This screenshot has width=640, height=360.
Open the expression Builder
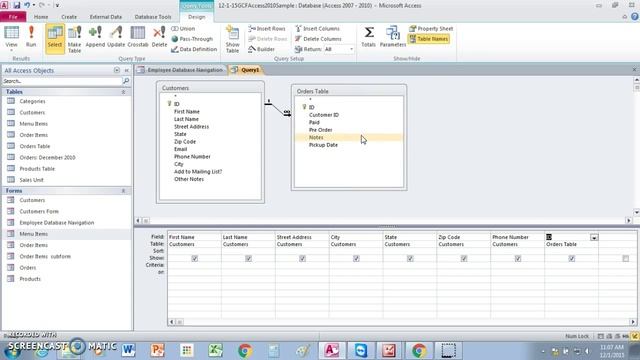point(261,49)
